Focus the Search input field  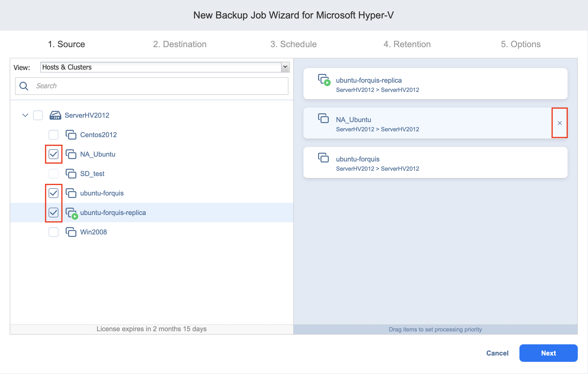coord(159,86)
